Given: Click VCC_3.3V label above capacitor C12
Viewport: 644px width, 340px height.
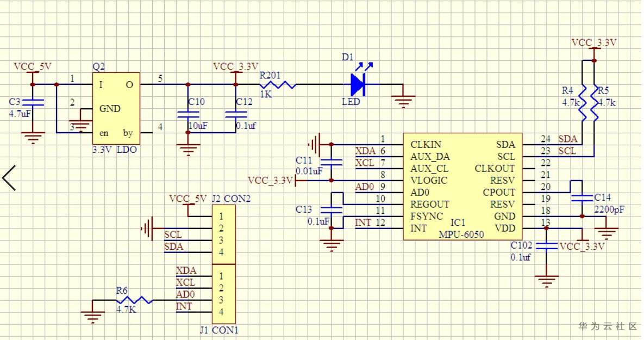Looking at the screenshot, I should [236, 66].
